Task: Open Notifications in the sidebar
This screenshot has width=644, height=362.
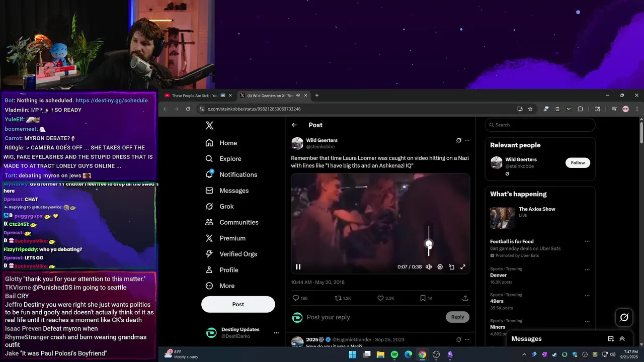Action: coord(231,174)
